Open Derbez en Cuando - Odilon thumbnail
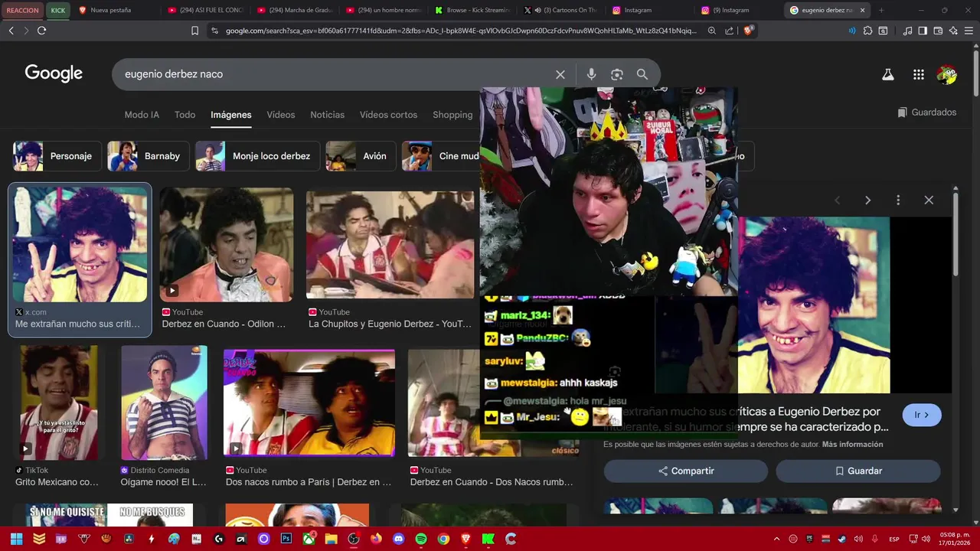 pos(227,245)
